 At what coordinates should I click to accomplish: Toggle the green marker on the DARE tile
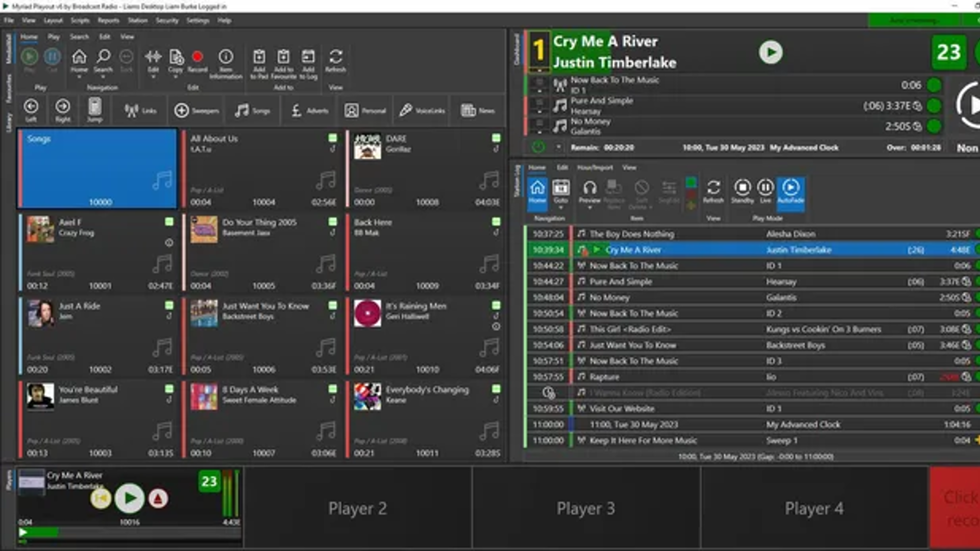pyautogui.click(x=496, y=138)
